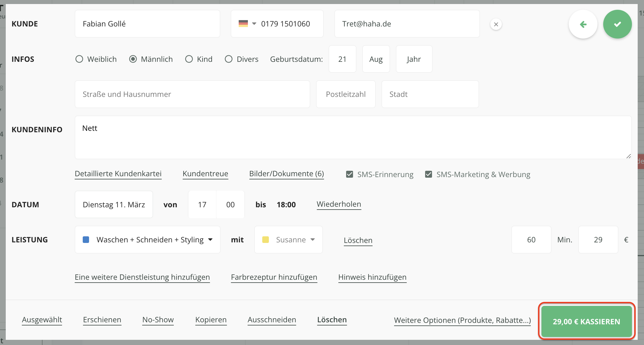The width and height of the screenshot is (644, 345).
Task: Click the green checkmark confirm button
Action: (x=617, y=24)
